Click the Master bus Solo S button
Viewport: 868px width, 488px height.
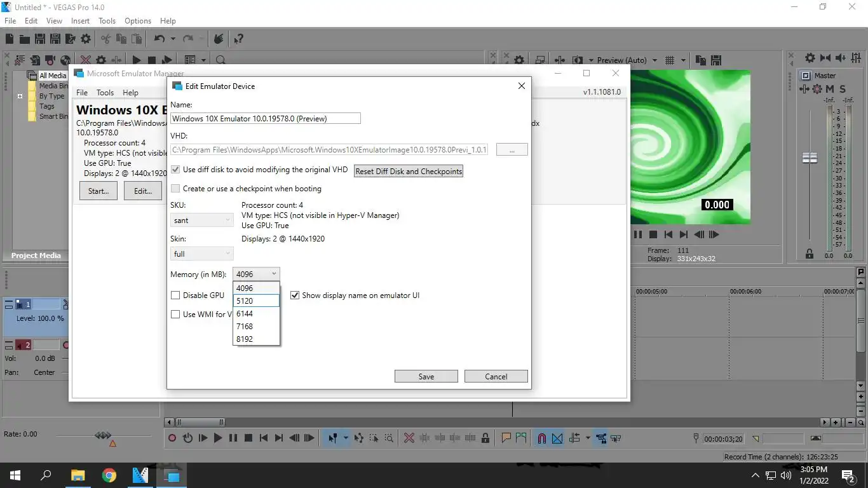tap(843, 89)
